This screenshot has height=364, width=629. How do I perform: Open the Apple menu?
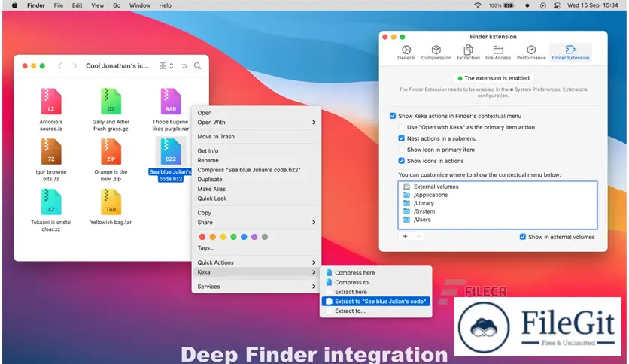(14, 5)
